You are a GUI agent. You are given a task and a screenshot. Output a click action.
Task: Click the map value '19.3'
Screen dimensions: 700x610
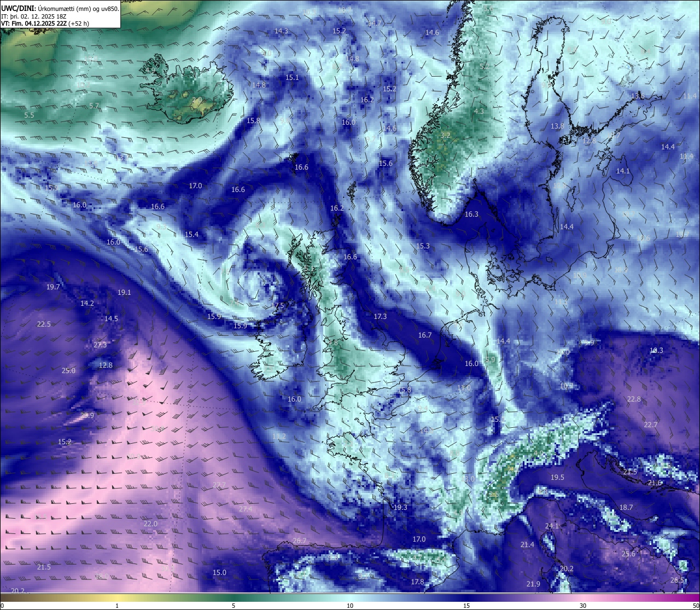(400, 508)
